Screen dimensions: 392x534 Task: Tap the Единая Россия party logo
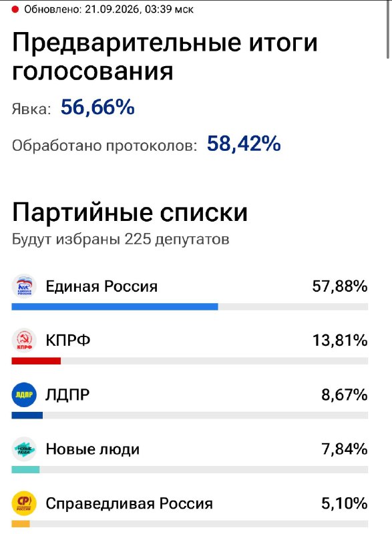point(24,286)
